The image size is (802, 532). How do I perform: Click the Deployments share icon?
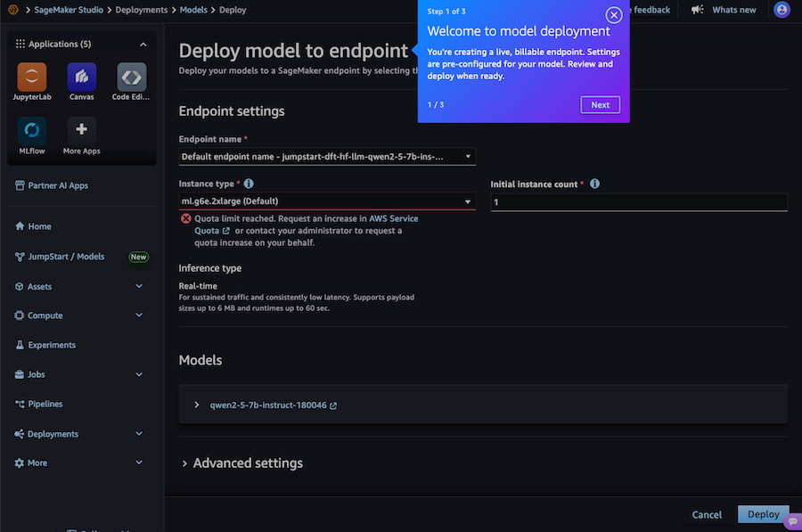point(20,434)
